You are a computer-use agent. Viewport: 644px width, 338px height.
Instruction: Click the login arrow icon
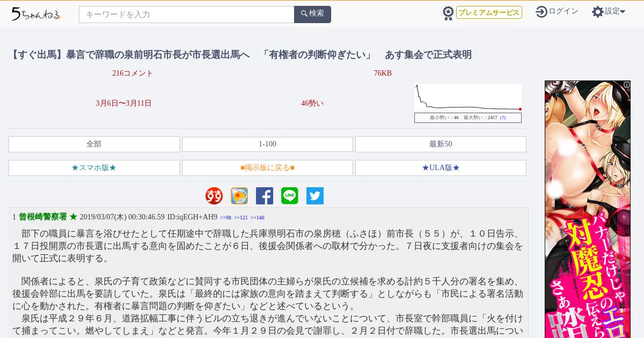pyautogui.click(x=541, y=12)
